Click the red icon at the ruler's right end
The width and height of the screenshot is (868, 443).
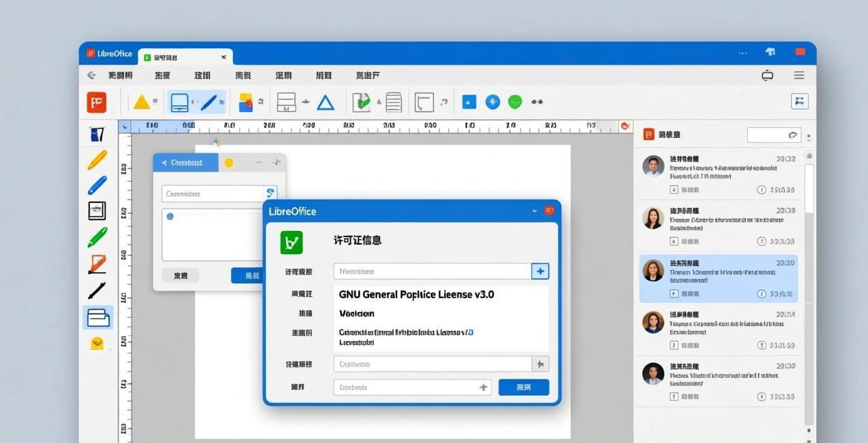click(x=625, y=126)
